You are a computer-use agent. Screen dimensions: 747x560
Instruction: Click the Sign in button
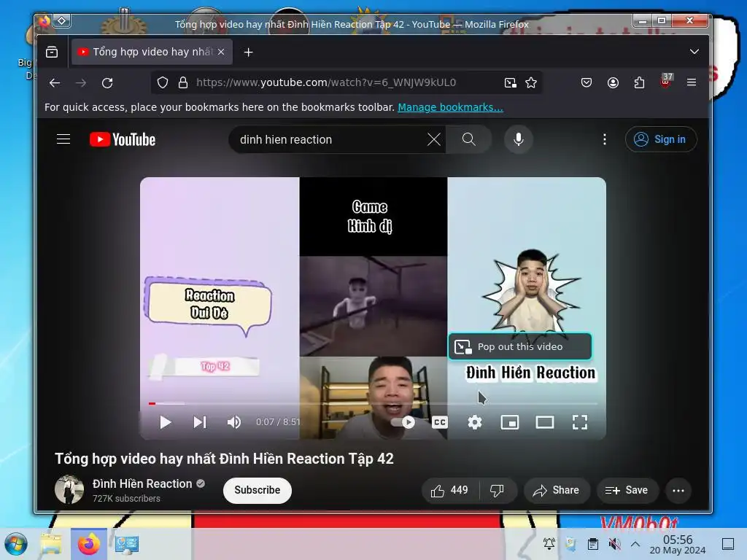(661, 139)
